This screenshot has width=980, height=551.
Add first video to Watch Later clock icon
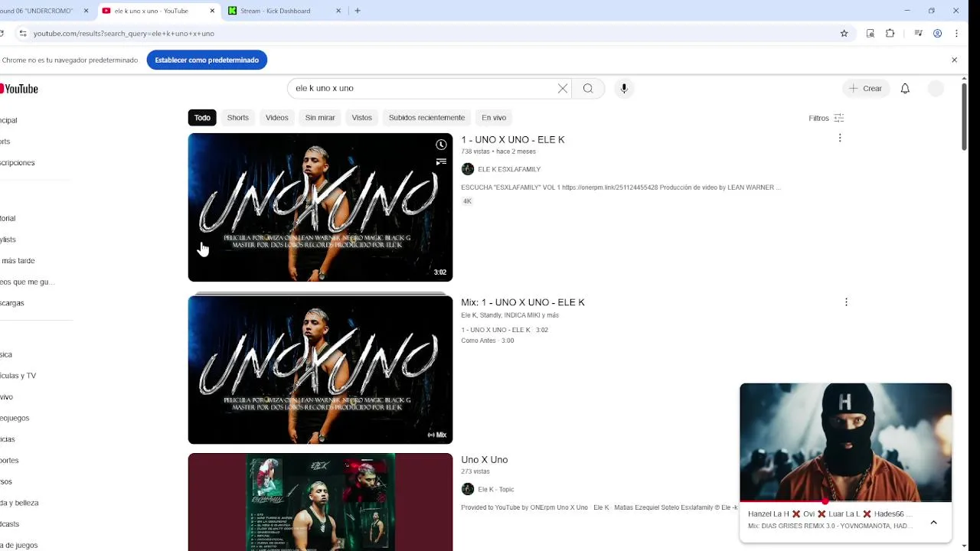(441, 145)
